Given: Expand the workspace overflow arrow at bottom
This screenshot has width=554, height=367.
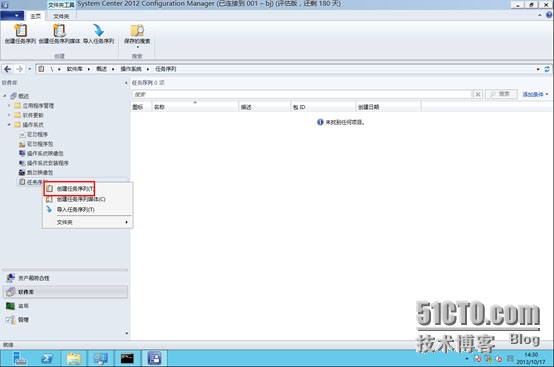Looking at the screenshot, I should pos(126,333).
